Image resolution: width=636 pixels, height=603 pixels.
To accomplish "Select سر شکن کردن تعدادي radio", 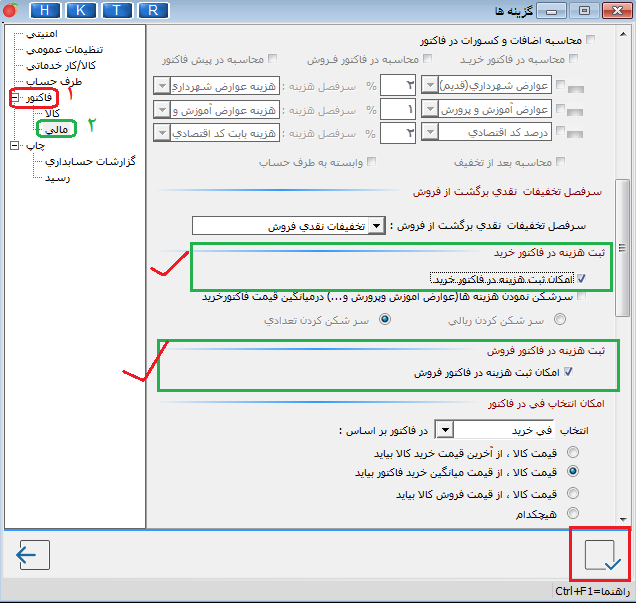I will [x=385, y=319].
